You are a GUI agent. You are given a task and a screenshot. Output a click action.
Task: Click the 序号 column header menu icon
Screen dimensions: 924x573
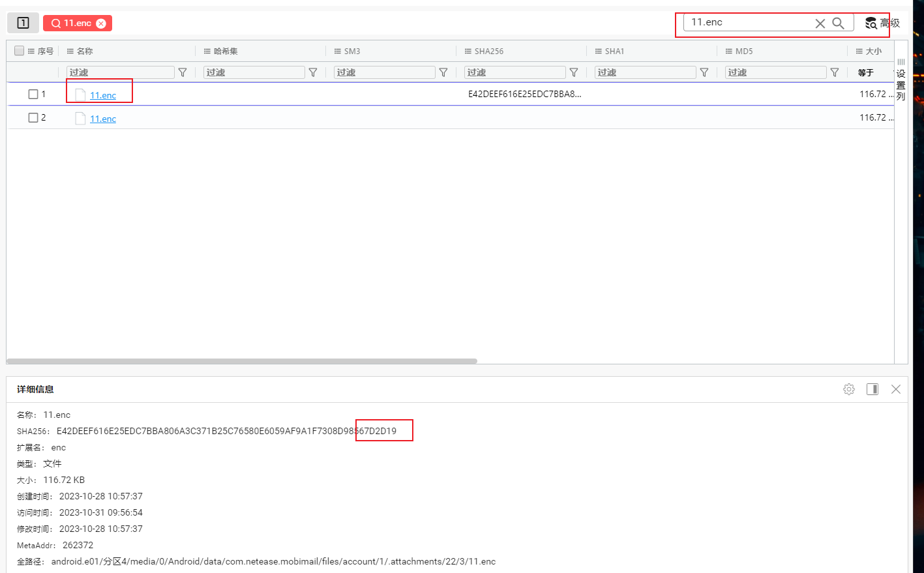tap(31, 51)
